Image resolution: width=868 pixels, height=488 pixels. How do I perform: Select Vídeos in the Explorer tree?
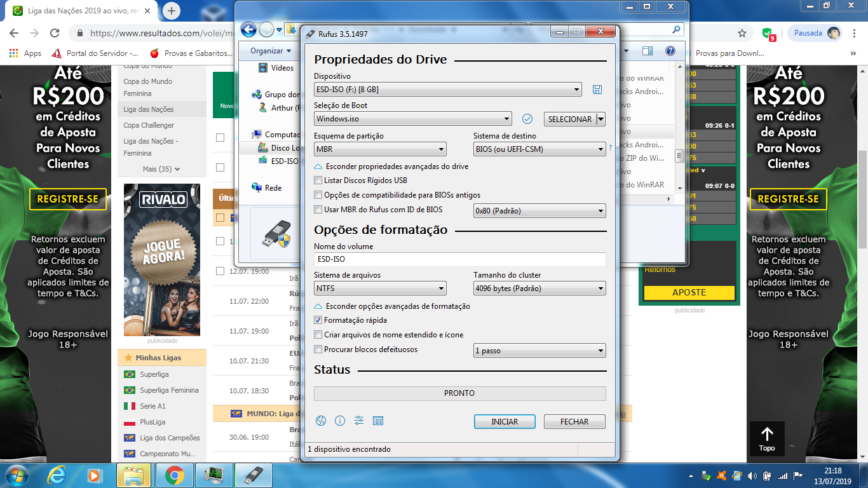(275, 68)
